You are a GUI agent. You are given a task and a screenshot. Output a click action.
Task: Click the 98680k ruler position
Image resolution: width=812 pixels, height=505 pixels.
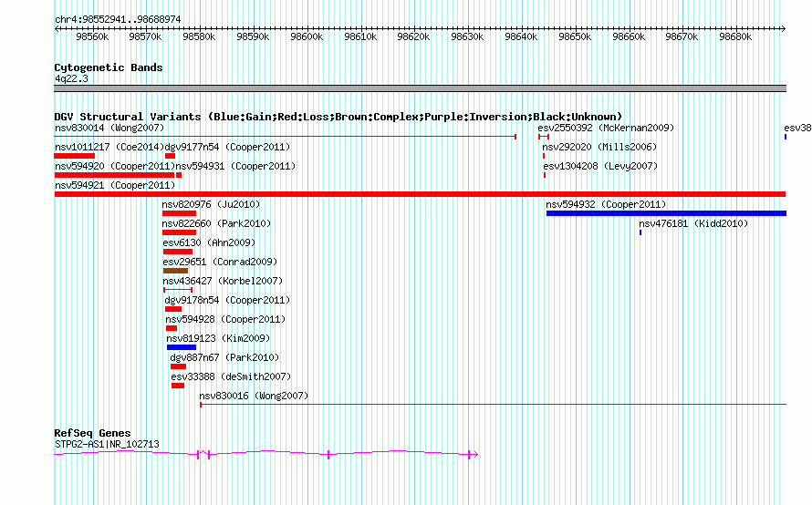tap(735, 36)
